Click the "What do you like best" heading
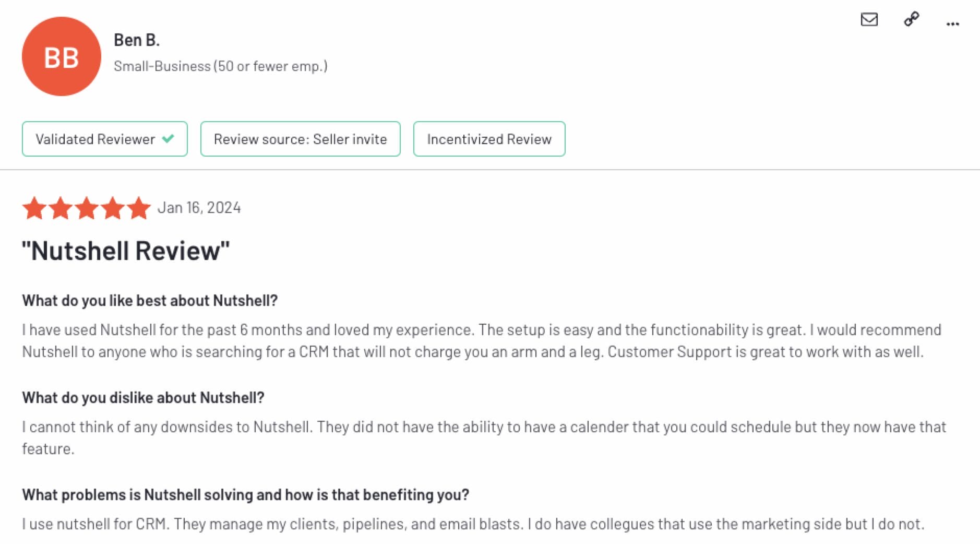Screen dimensions: 980x544 [x=150, y=301]
